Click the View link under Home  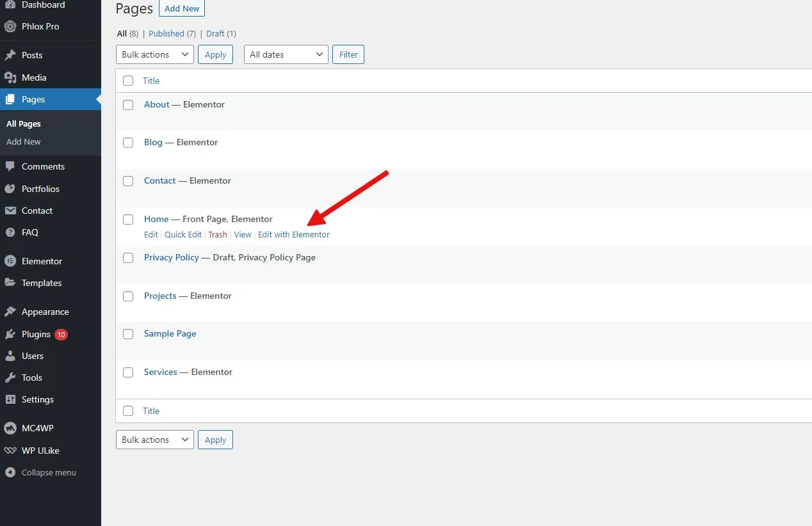(x=243, y=235)
